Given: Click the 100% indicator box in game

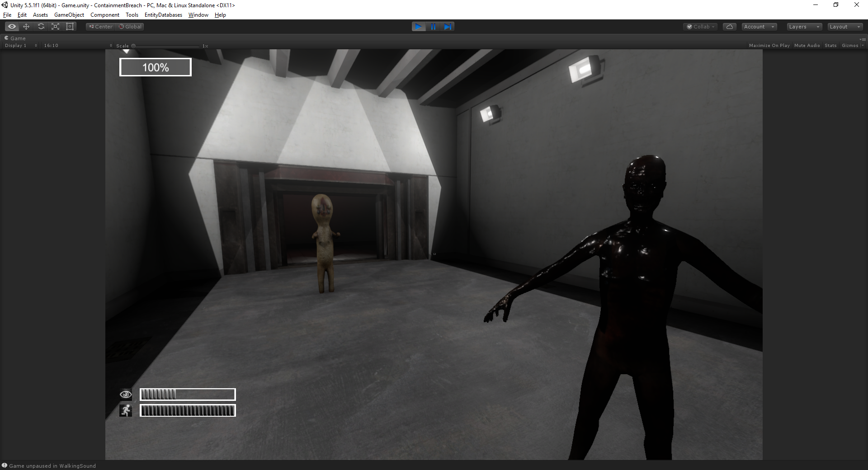Looking at the screenshot, I should 156,67.
